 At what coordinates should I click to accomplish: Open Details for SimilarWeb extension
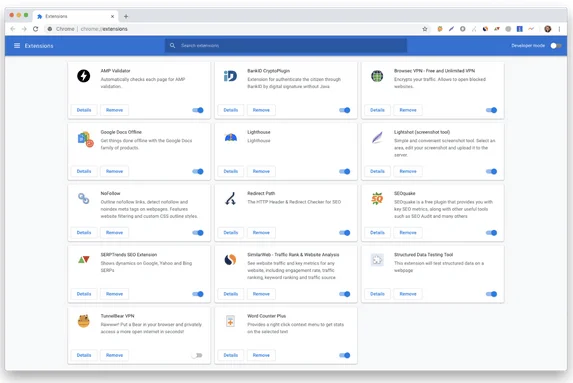pos(231,294)
